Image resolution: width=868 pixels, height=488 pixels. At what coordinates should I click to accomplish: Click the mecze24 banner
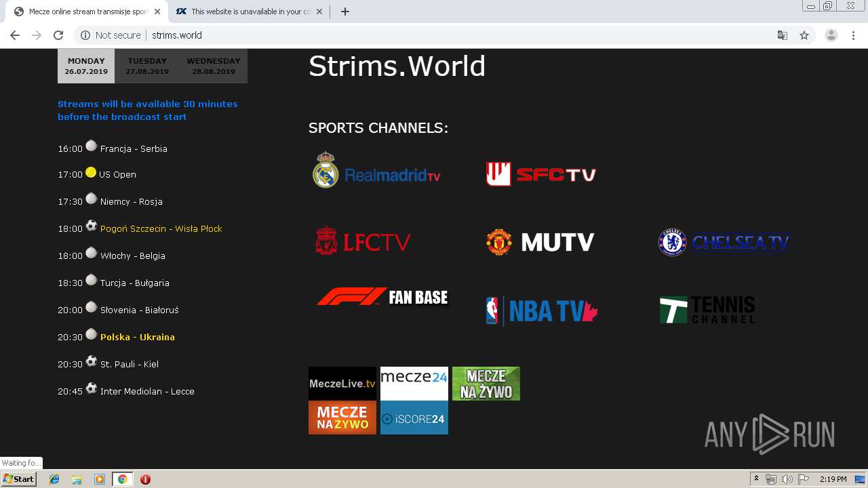pyautogui.click(x=414, y=384)
